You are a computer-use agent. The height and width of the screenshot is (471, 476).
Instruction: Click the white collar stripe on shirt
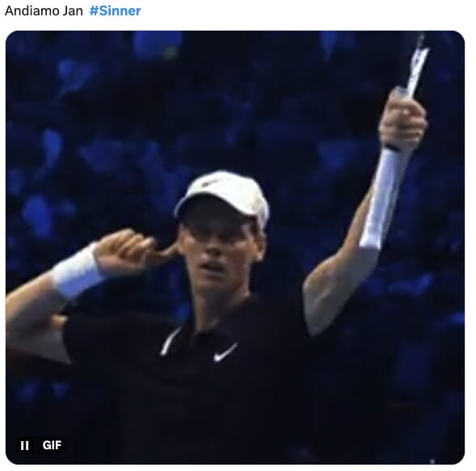[x=170, y=342]
